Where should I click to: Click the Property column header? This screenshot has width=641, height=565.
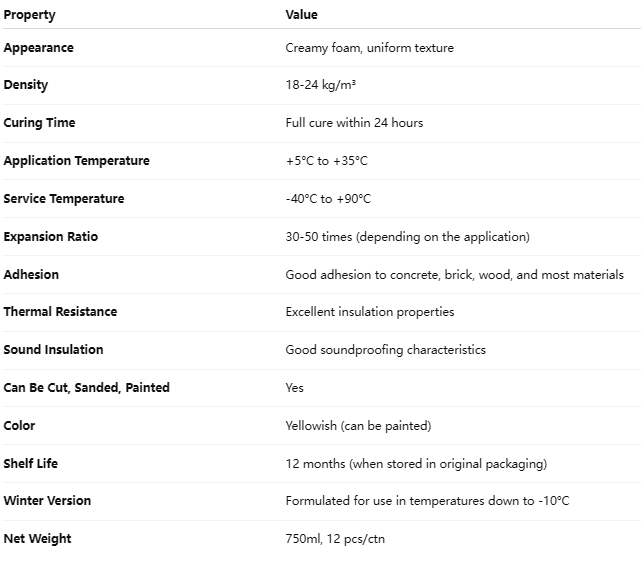30,15
